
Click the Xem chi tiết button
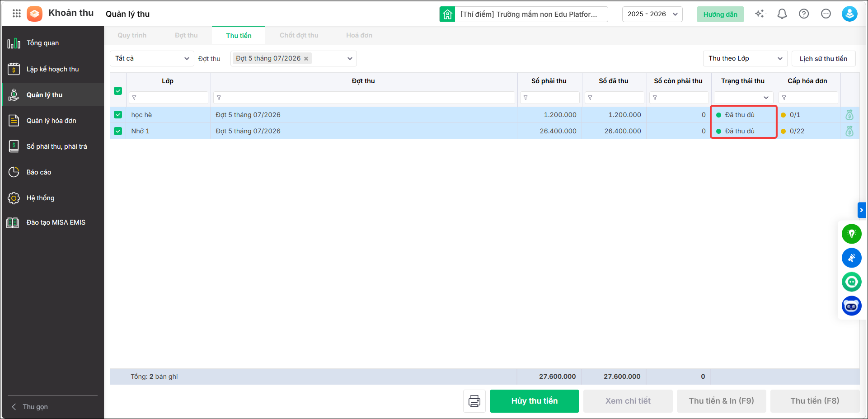click(628, 401)
